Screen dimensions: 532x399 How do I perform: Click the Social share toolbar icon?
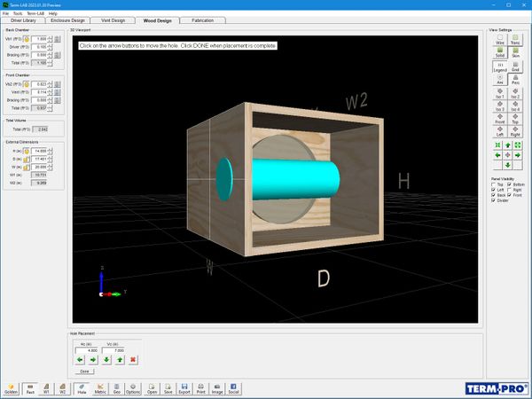coord(233,389)
